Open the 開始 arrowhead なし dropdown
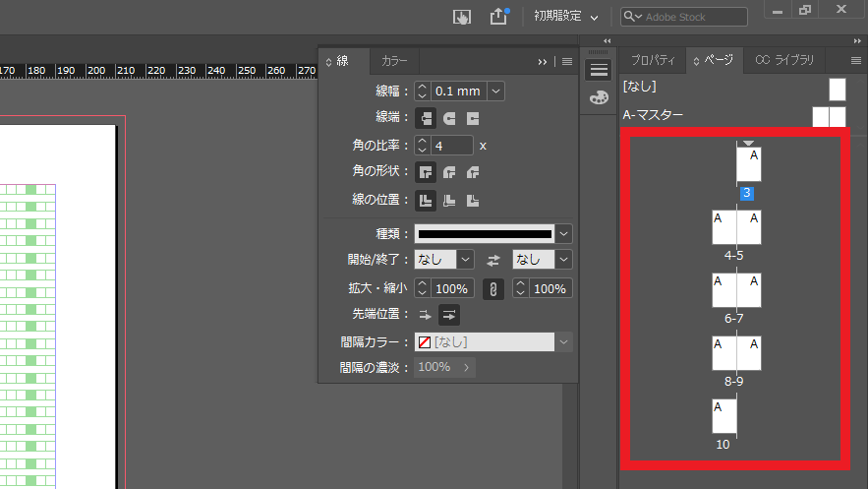This screenshot has height=489, width=868. (466, 259)
